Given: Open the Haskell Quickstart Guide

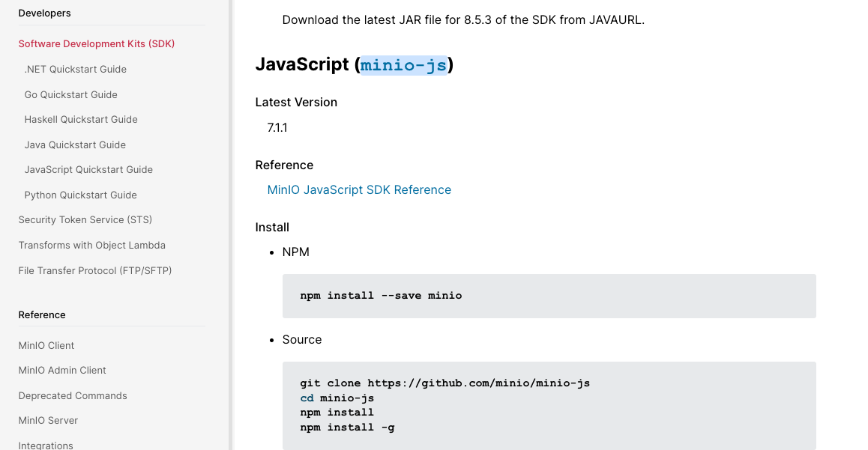Looking at the screenshot, I should point(81,120).
